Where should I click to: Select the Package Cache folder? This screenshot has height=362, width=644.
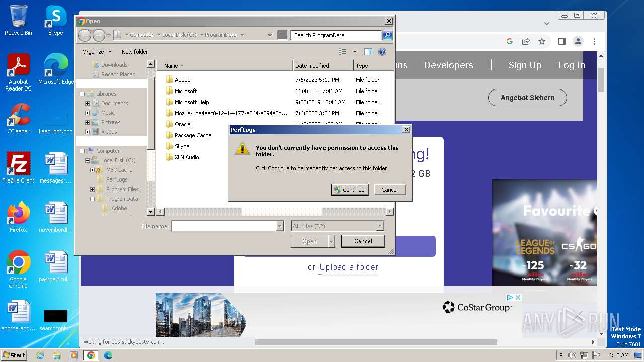[x=193, y=135]
